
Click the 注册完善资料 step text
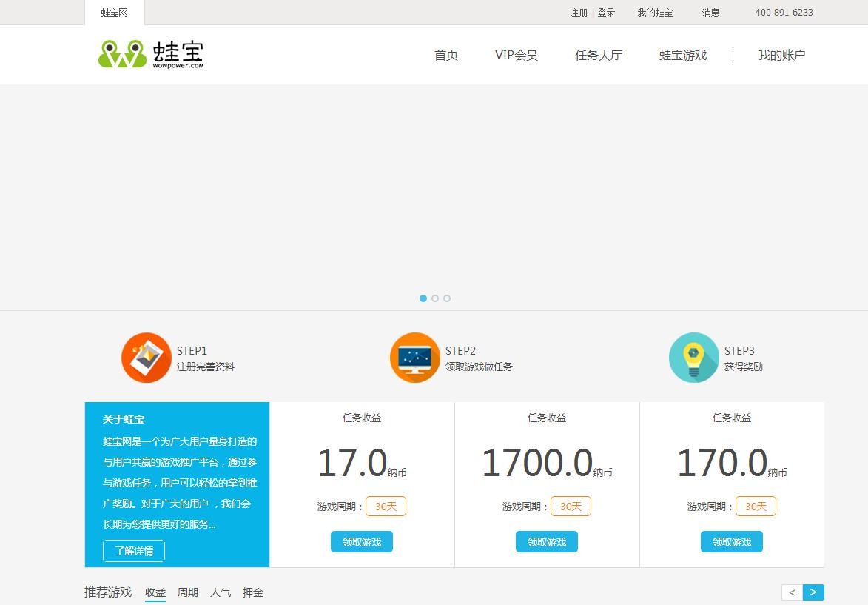(206, 367)
